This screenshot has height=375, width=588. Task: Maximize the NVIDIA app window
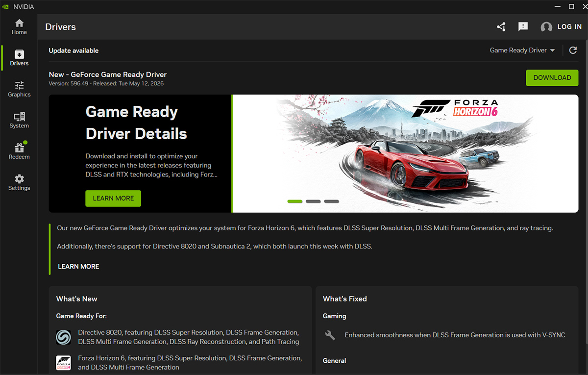pos(571,6)
